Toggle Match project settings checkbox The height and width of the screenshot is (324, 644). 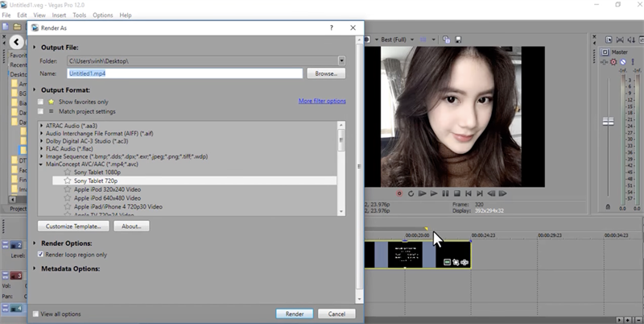41,111
